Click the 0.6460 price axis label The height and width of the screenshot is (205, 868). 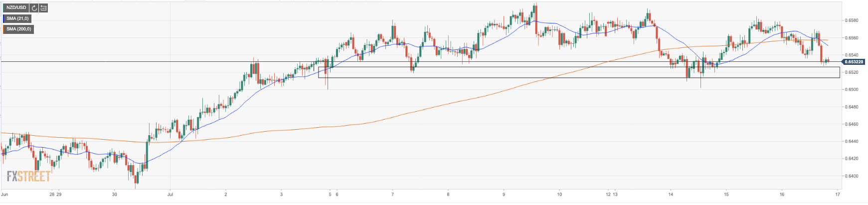tap(851, 124)
